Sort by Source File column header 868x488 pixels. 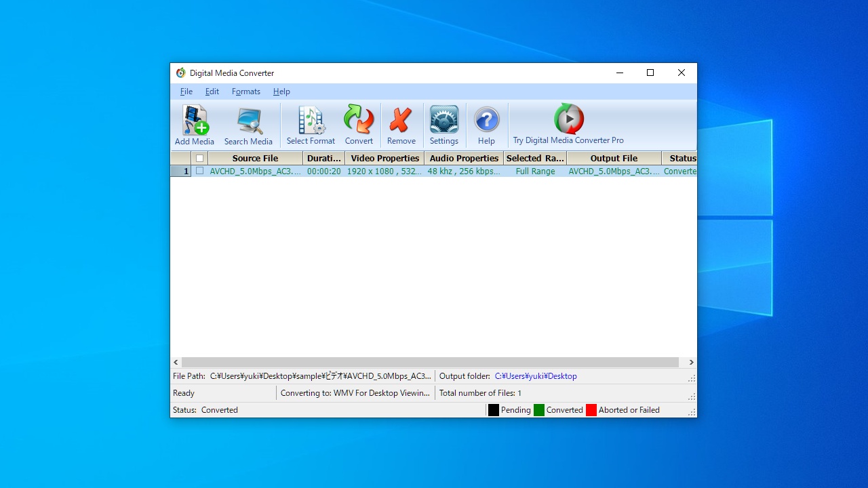point(256,158)
